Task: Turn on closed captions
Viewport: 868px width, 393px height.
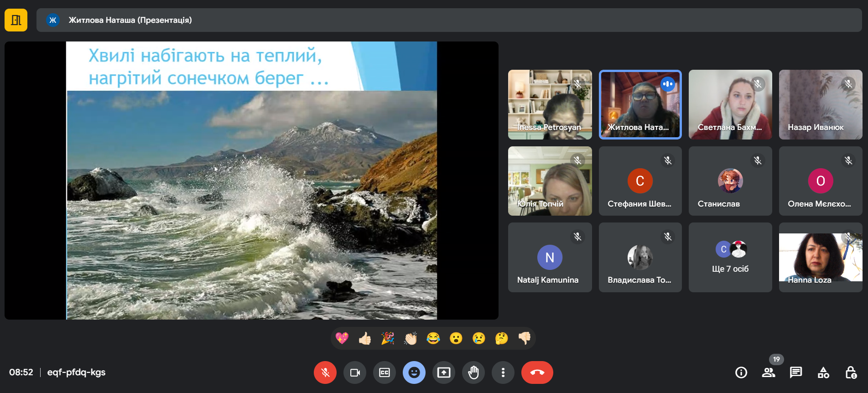Action: (385, 372)
